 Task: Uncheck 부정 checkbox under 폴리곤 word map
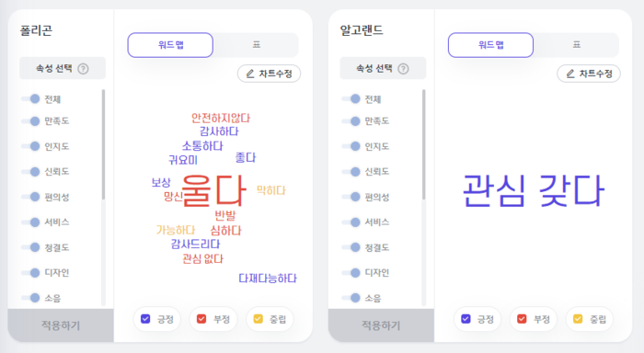tap(201, 319)
